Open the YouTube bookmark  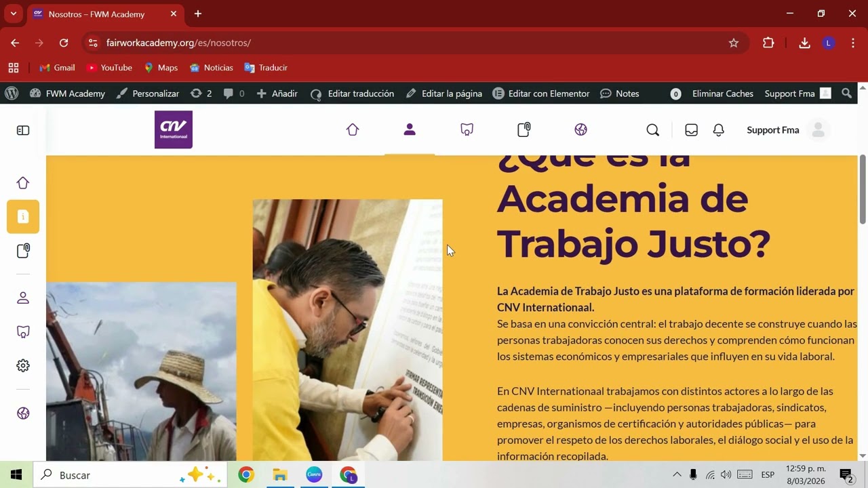pyautogui.click(x=109, y=68)
